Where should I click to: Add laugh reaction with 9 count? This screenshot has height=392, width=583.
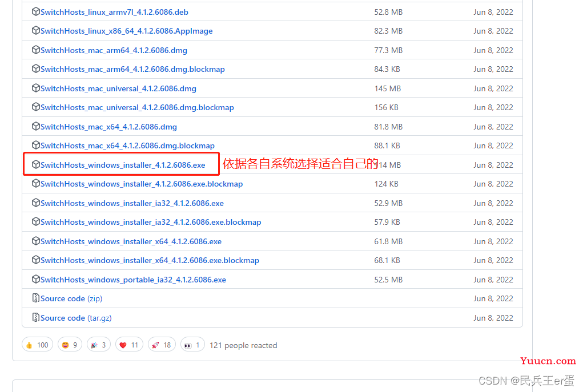pos(70,345)
